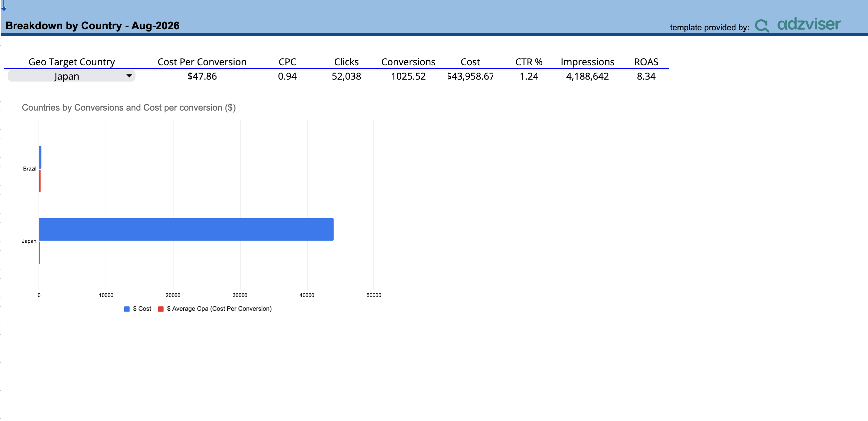Click the 'ROAS' column header

click(646, 62)
